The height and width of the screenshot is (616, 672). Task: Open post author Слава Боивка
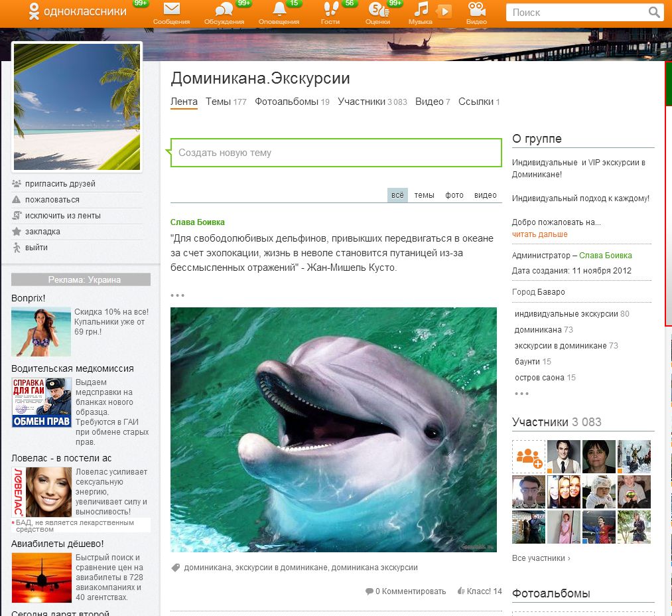198,222
